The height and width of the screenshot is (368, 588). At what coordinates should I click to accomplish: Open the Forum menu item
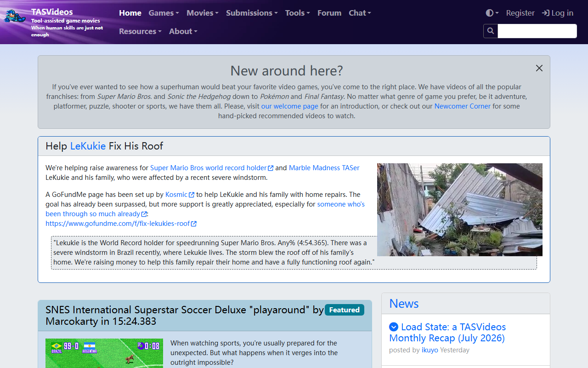(x=329, y=13)
